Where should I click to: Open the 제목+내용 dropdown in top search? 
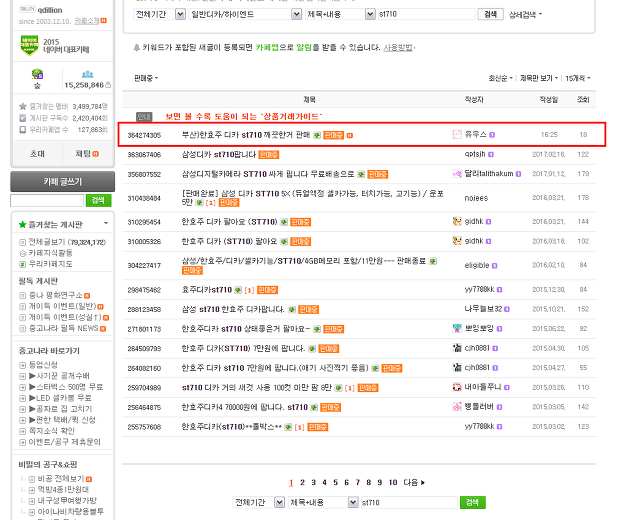[x=340, y=14]
